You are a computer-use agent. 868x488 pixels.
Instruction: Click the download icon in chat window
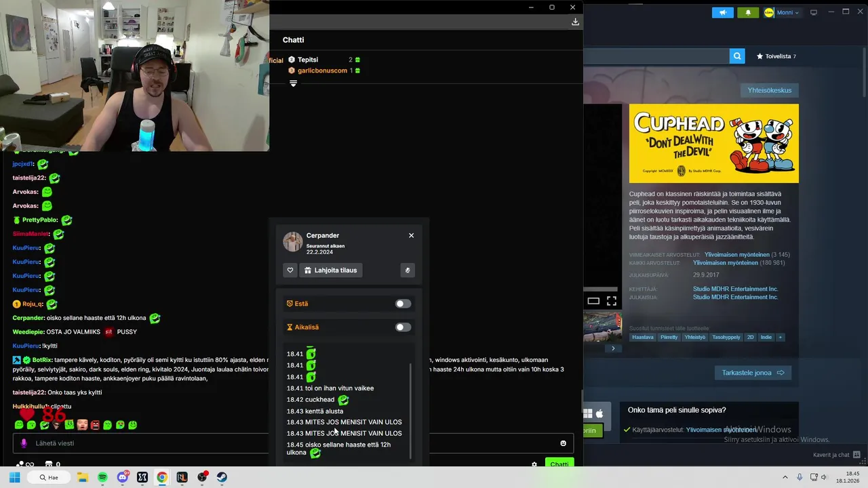[x=575, y=22]
